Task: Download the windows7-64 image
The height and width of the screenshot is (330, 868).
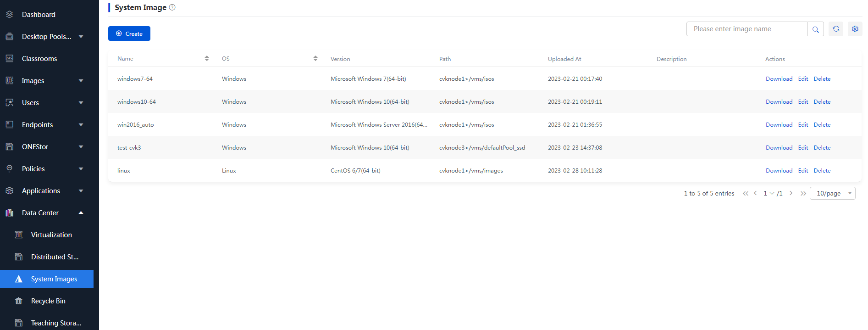Action: tap(779, 79)
